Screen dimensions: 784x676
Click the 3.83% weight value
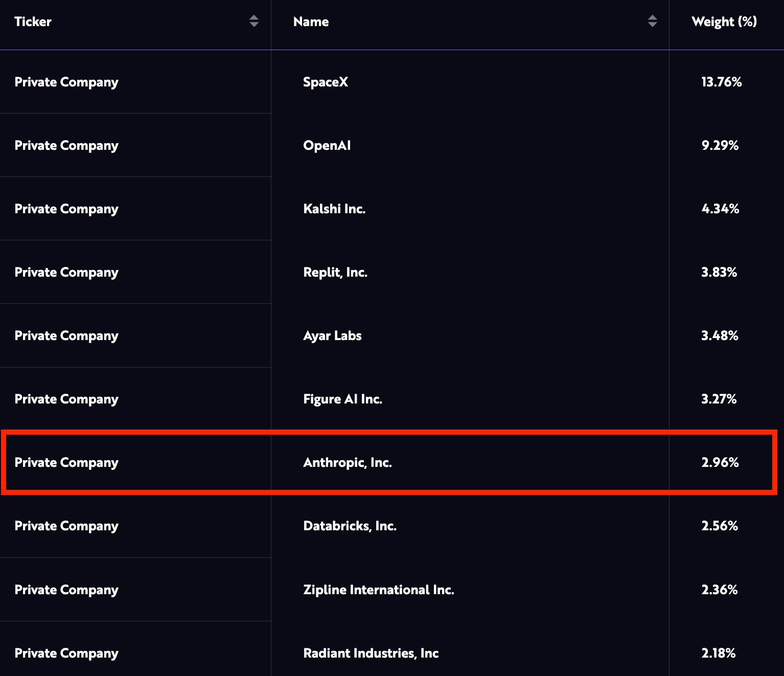point(719,272)
